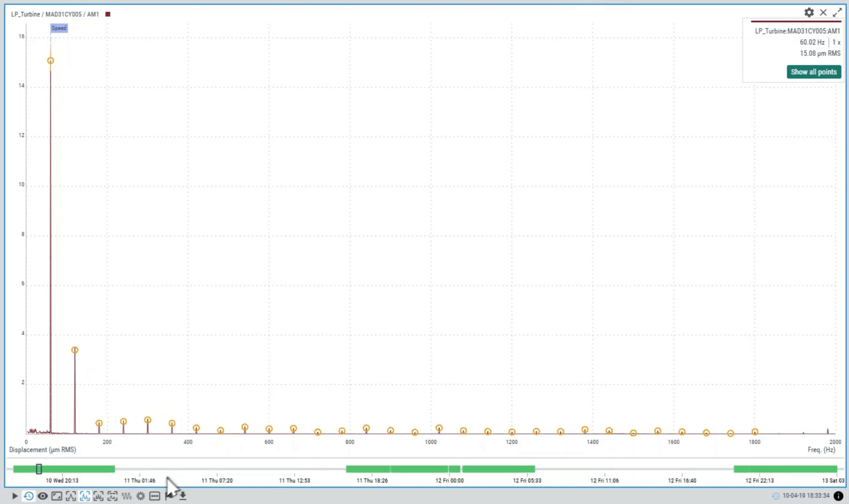Close the spectrum plot panel
Viewport: 849px width, 504px height.
point(823,13)
